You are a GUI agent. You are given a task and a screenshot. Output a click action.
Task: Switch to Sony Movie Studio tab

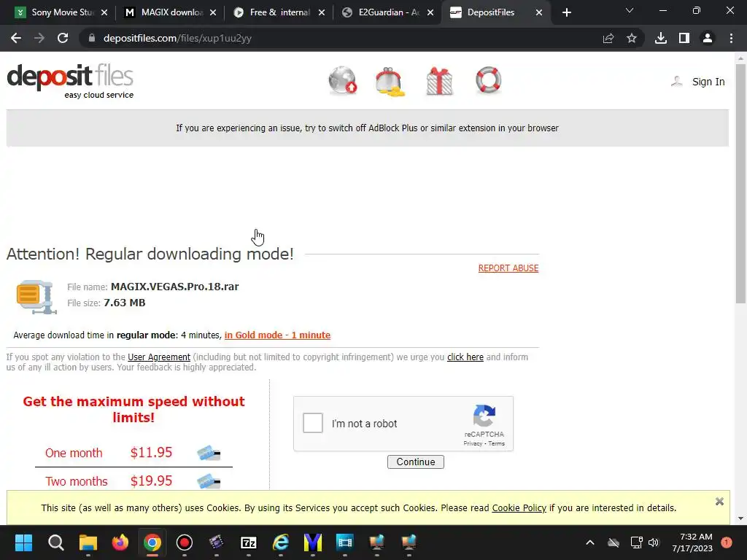(62, 12)
